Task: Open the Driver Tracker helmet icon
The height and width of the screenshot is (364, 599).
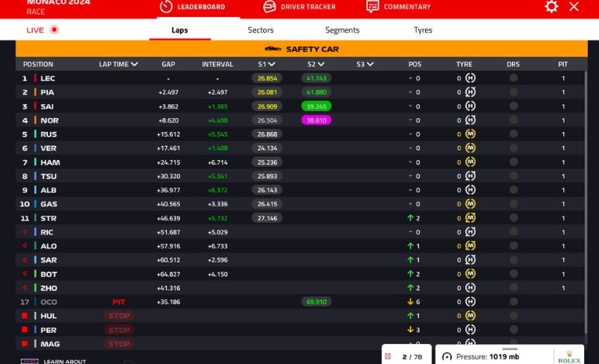Action: coord(269,7)
